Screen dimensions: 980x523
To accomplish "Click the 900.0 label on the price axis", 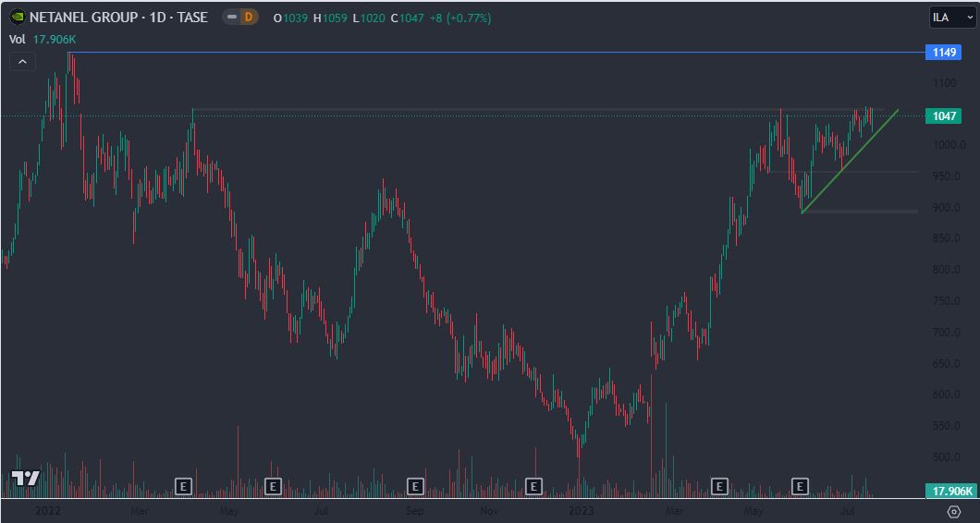I will 947,208.
